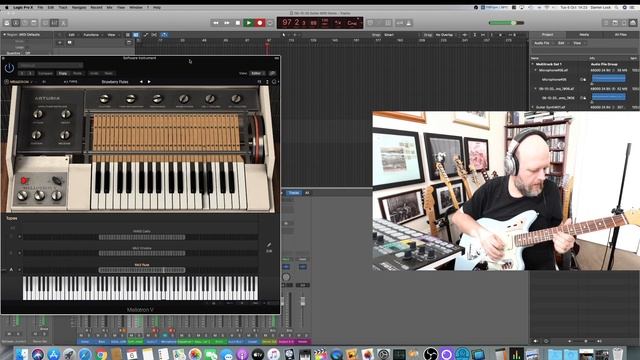Open the Track menu
The height and width of the screenshot is (360, 640).
click(63, 7)
